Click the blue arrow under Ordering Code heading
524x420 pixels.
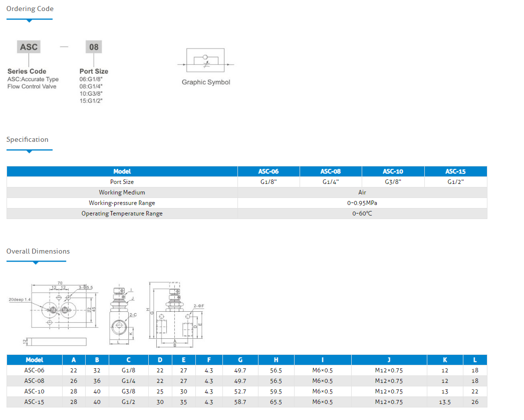[x=29, y=21]
